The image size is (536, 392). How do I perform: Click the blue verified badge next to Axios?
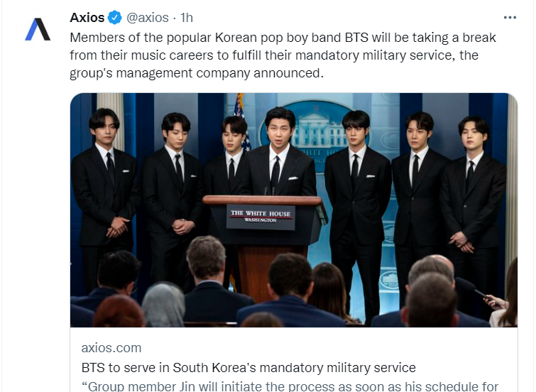point(115,18)
